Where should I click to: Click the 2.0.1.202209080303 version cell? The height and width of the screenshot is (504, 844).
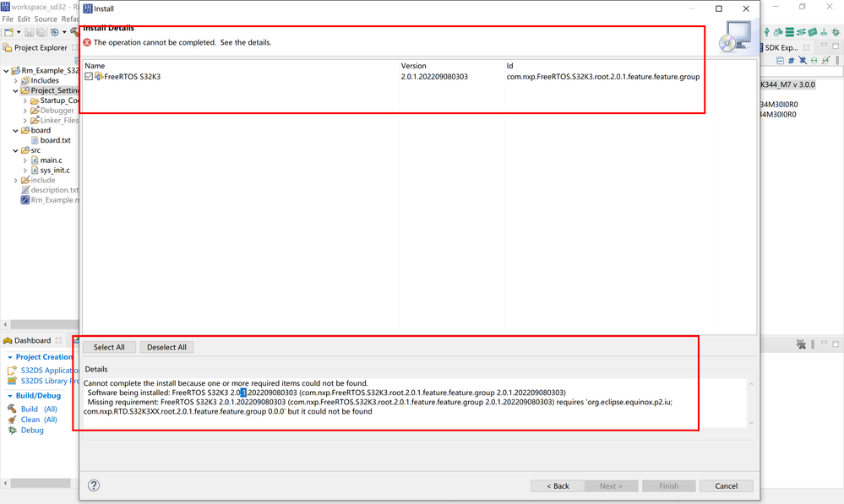(x=434, y=77)
